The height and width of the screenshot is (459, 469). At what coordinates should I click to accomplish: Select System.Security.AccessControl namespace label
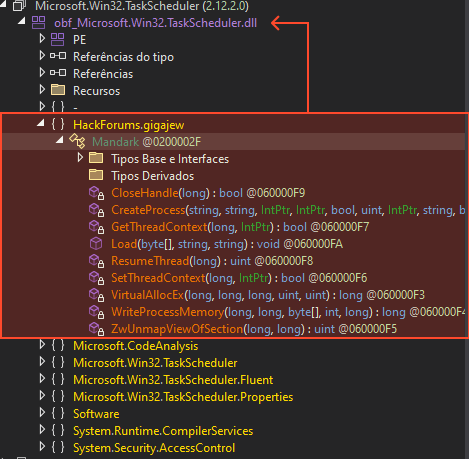154,448
